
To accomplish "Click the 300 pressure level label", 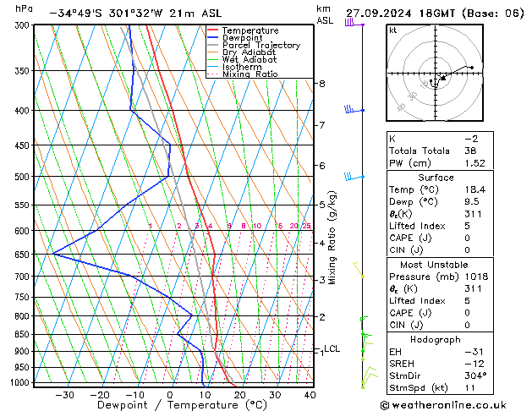I will [x=24, y=25].
